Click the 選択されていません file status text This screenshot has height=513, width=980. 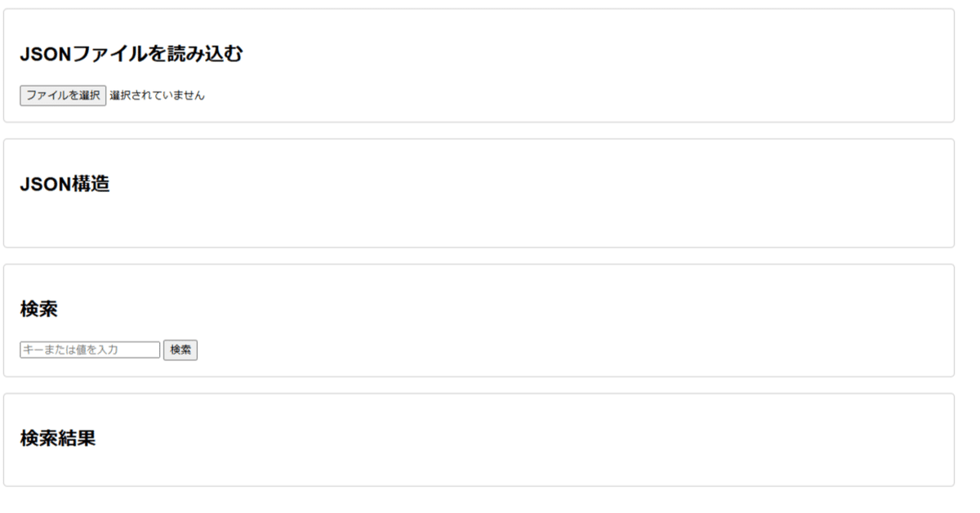(x=157, y=96)
